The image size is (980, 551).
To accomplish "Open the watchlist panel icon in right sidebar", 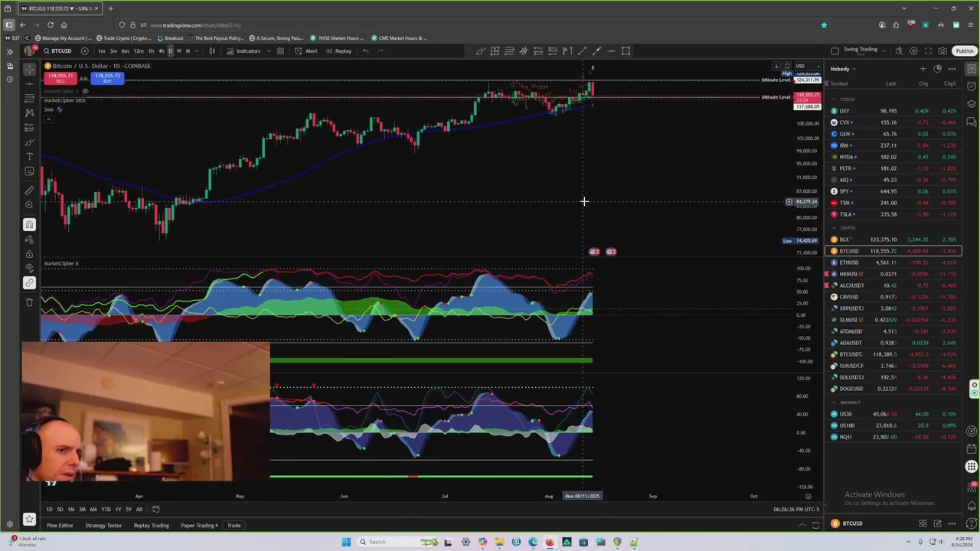I will (971, 69).
